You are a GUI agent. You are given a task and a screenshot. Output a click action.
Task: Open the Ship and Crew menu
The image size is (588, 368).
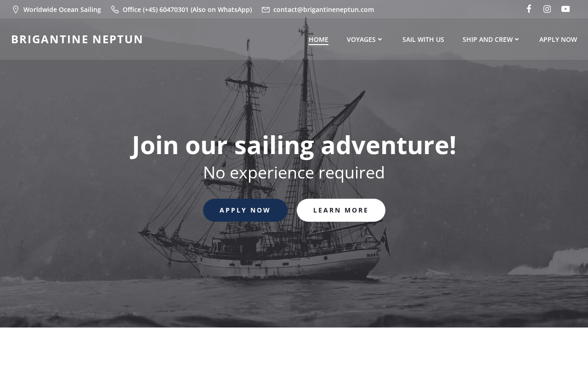pos(487,40)
